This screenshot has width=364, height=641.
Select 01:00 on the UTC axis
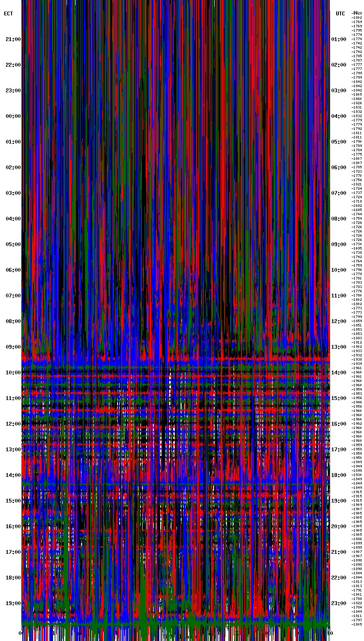coord(339,39)
